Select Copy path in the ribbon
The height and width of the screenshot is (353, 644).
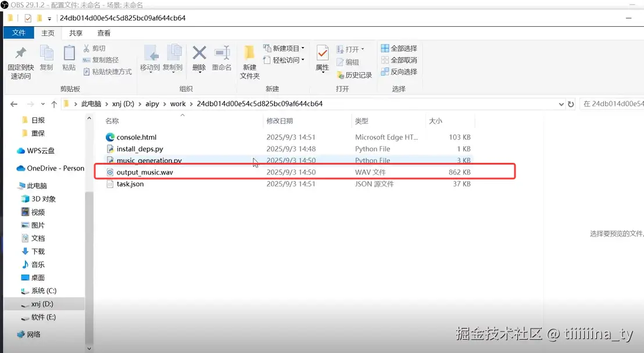101,60
